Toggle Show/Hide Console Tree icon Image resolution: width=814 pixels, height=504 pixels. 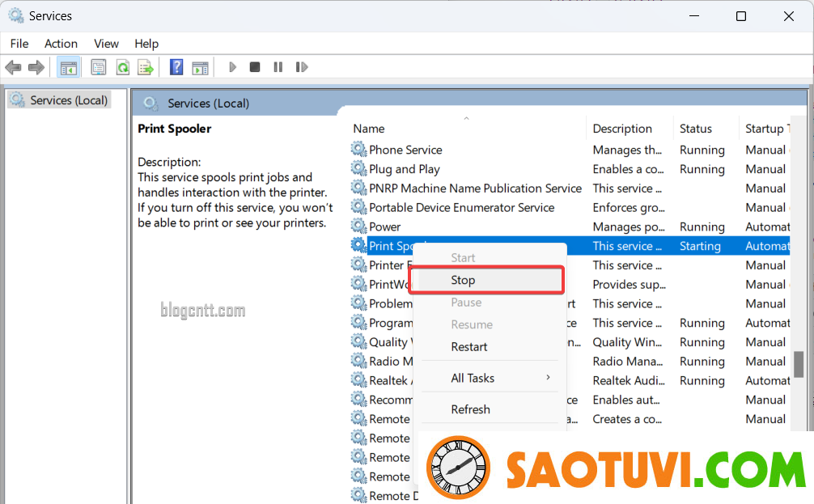(69, 67)
